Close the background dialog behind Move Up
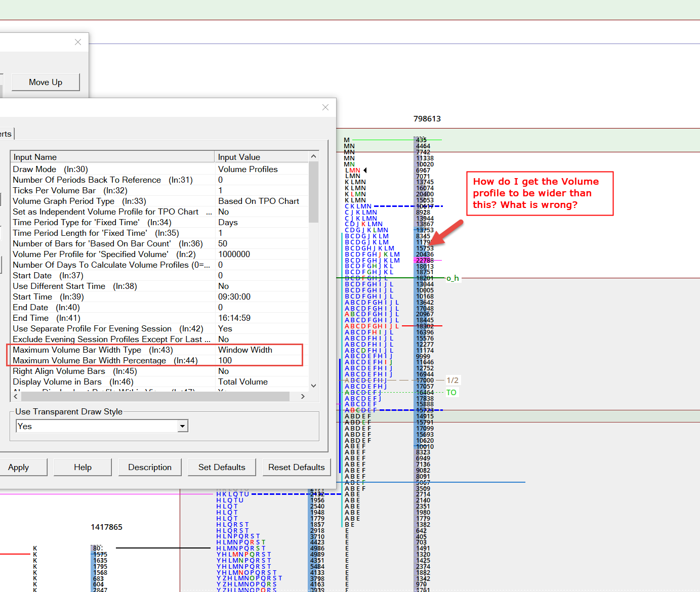700x592 pixels. tap(78, 42)
